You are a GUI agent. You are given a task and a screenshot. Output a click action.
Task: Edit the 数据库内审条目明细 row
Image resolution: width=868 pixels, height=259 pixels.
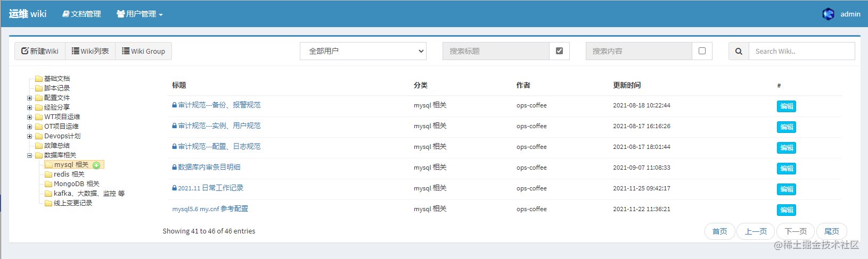click(787, 168)
